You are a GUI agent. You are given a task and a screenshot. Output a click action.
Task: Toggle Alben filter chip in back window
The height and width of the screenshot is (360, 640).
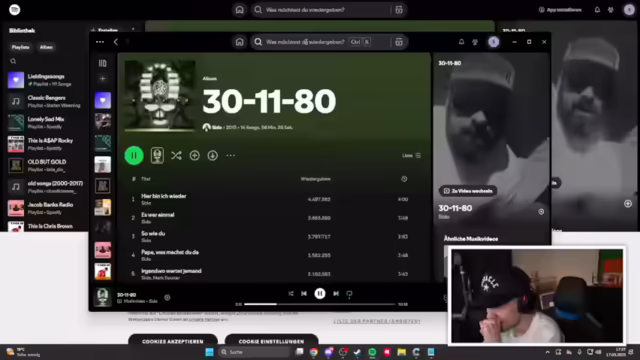coord(46,47)
